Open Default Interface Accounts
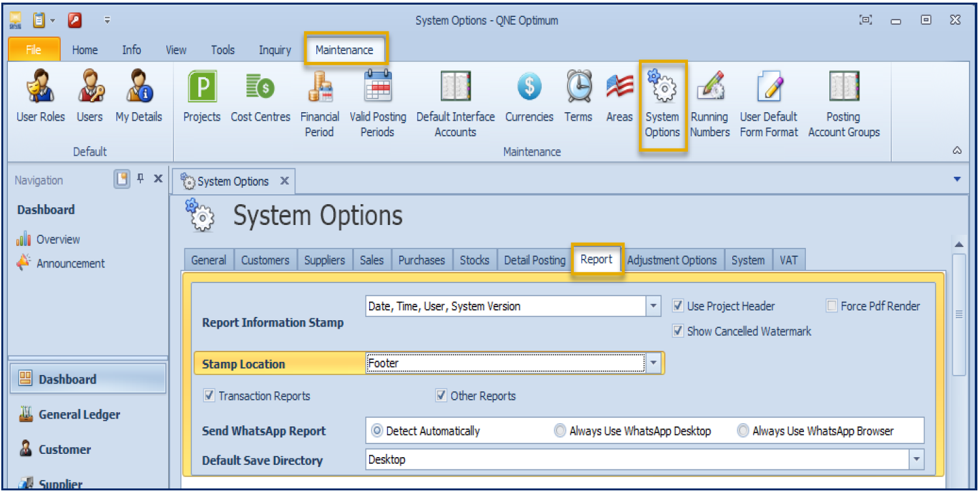This screenshot has height=493, width=980. pos(455,104)
